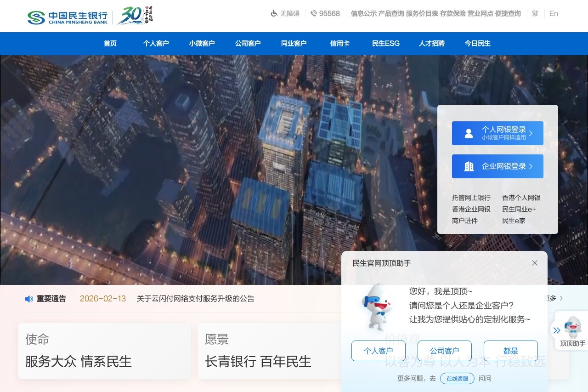Open the 同业客户 navigation menu
The width and height of the screenshot is (588, 392).
click(294, 43)
